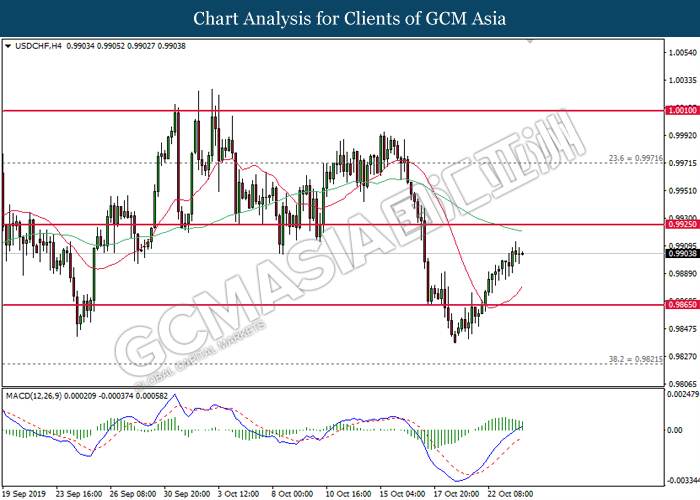Click the -0.003434 value on MACD scale
Screen dimensions: 700x500
click(681, 480)
